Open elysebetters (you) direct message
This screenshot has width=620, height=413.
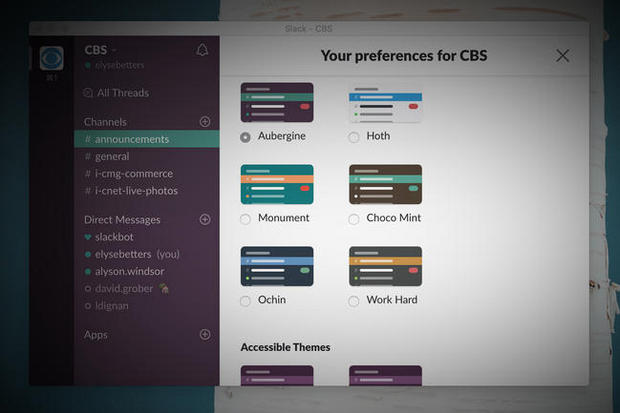(x=147, y=254)
